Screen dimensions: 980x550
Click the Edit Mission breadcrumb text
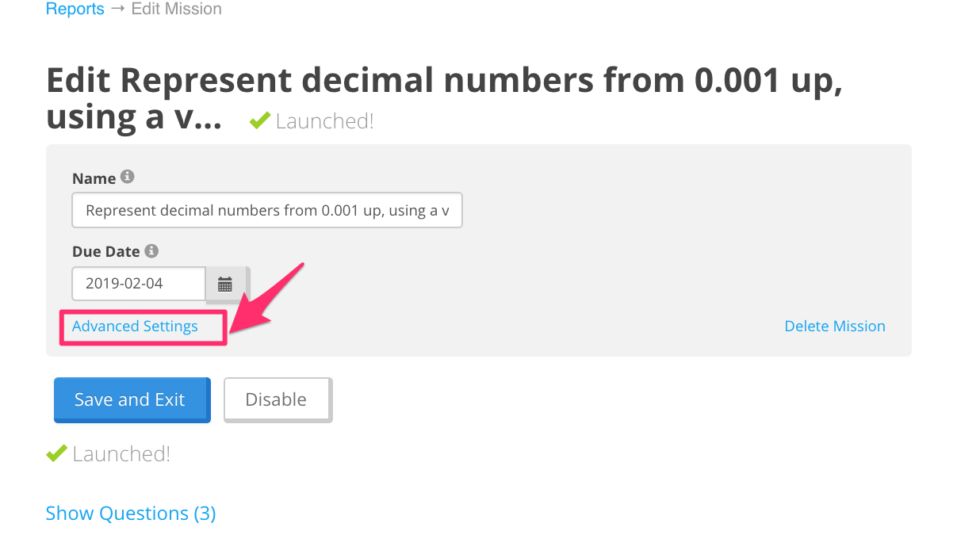point(176,10)
